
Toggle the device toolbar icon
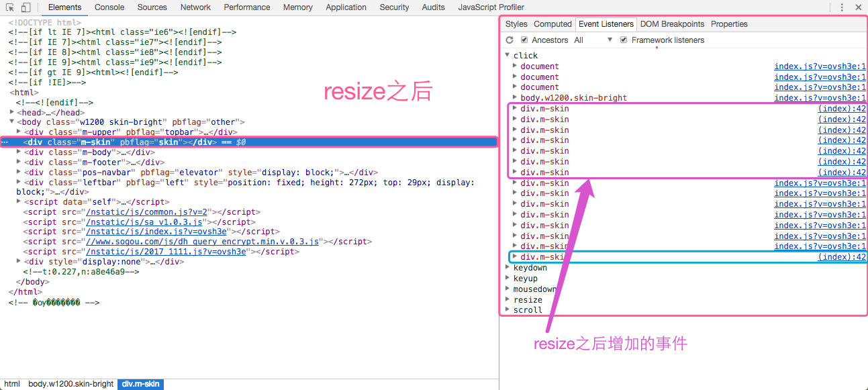[x=26, y=7]
